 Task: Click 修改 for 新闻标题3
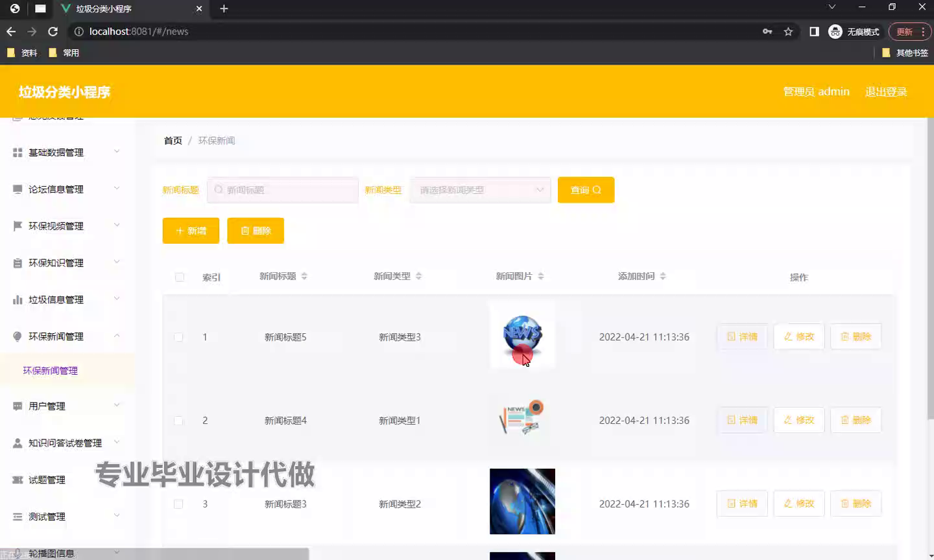click(799, 504)
